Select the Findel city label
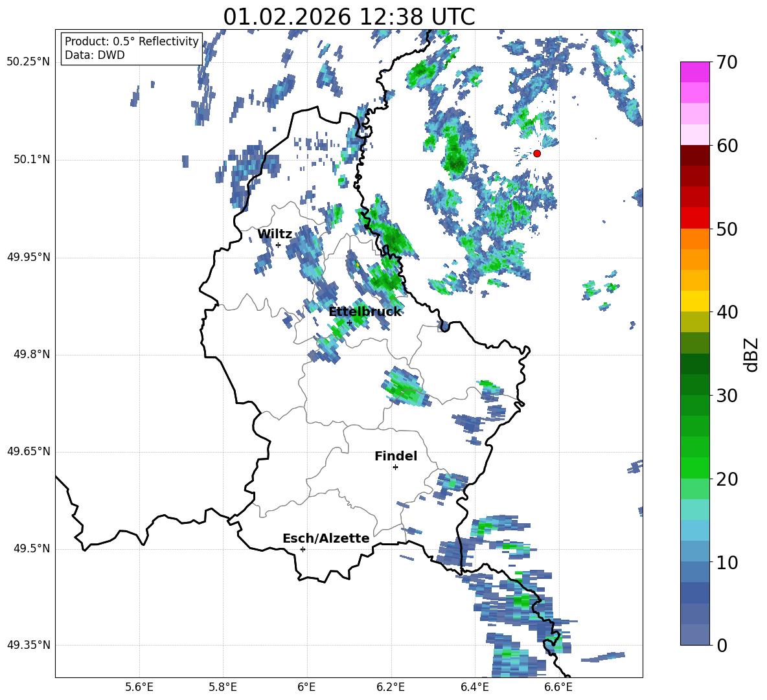The height and width of the screenshot is (700, 767). [x=396, y=456]
